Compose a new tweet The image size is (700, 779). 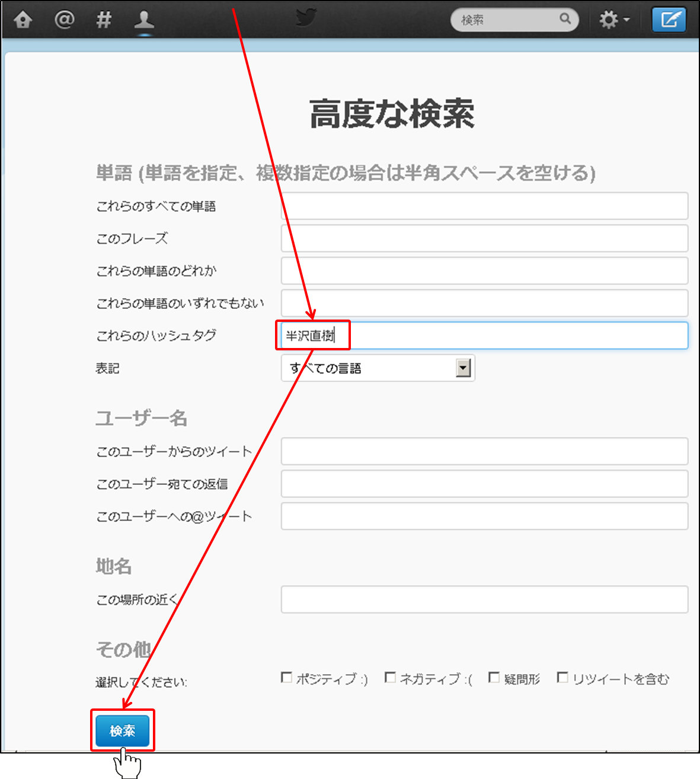click(669, 20)
